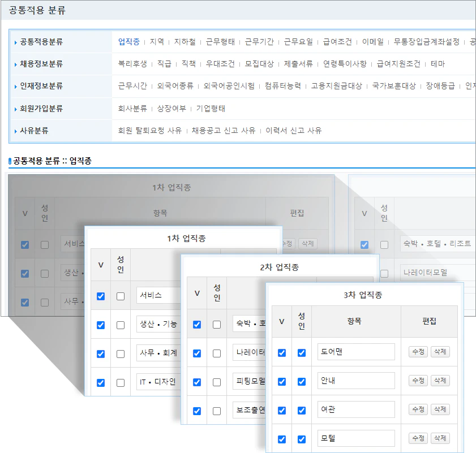
Task: Click inside the 여관 item text field
Action: click(356, 408)
